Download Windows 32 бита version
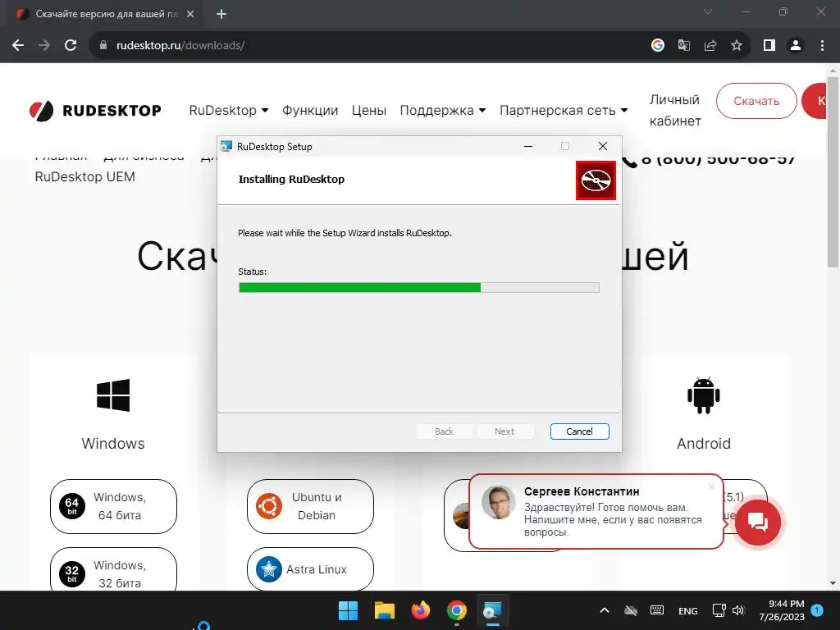 click(113, 570)
